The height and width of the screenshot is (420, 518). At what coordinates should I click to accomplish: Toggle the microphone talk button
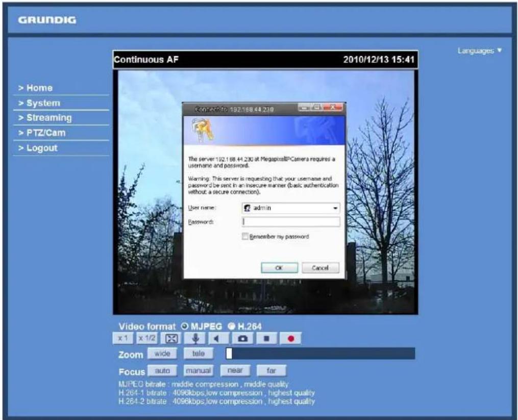tap(195, 338)
